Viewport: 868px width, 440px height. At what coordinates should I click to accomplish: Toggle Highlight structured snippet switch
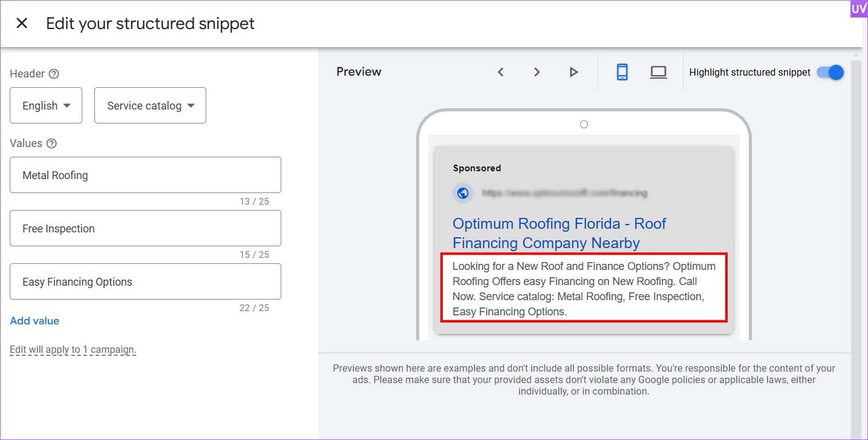click(830, 72)
